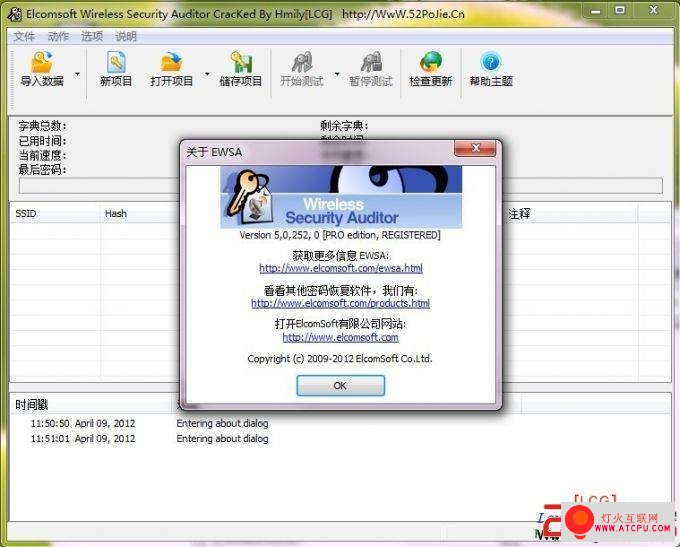Click the Hash column header
The image size is (680, 547).
point(140,213)
